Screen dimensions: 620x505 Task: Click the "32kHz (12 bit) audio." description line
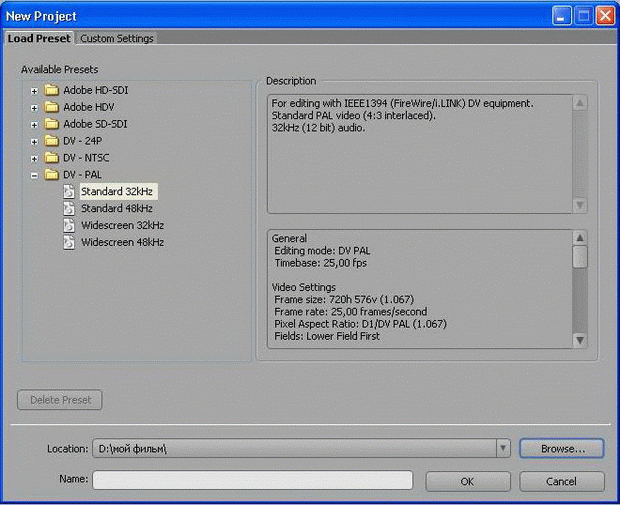(318, 128)
